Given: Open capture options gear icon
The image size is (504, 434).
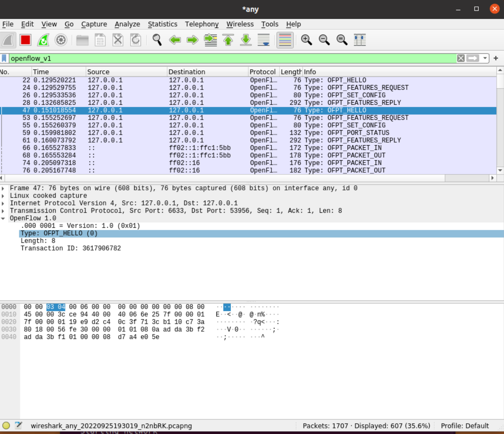Looking at the screenshot, I should pyautogui.click(x=61, y=40).
